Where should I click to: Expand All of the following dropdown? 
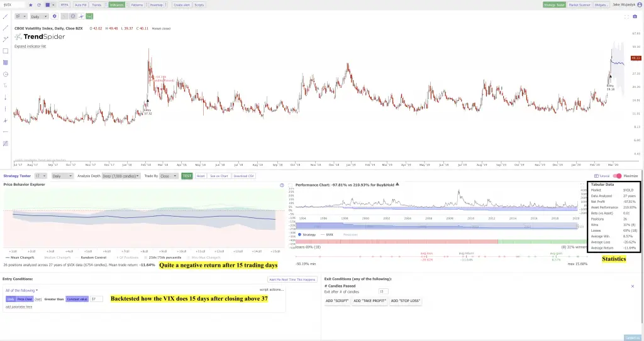(22, 291)
